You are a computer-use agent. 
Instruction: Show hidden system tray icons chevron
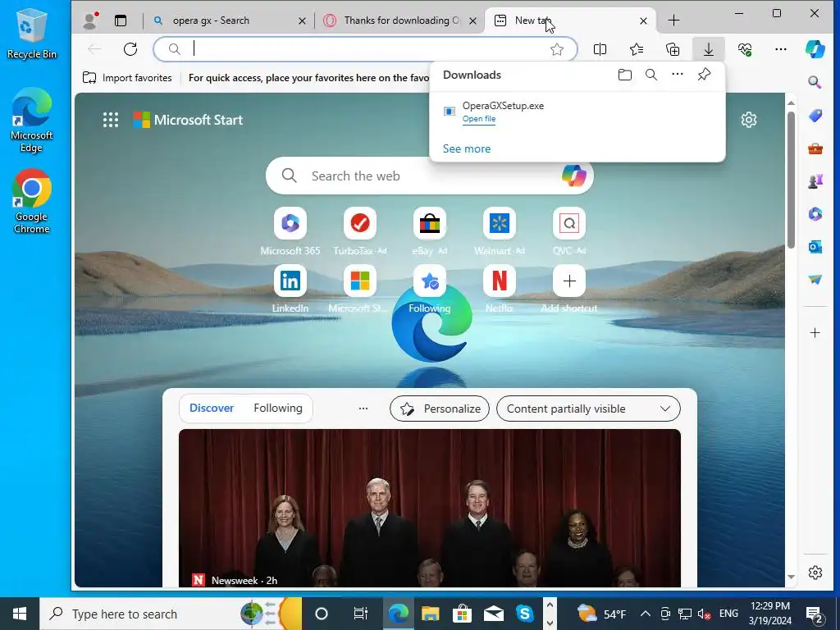646,614
